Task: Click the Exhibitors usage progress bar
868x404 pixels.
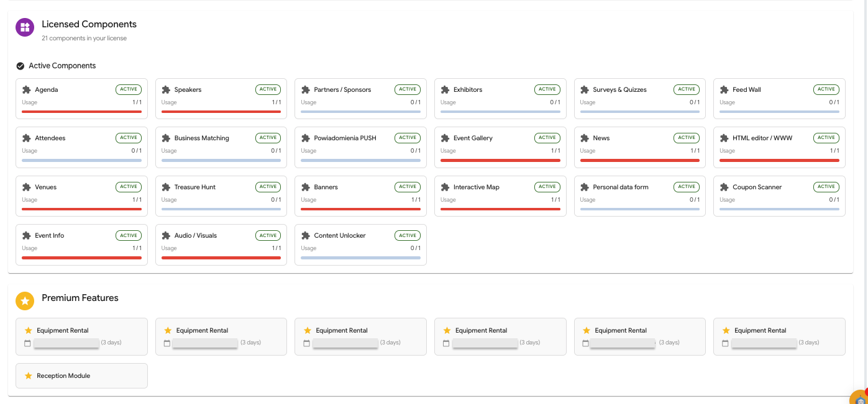Action: pyautogui.click(x=500, y=112)
